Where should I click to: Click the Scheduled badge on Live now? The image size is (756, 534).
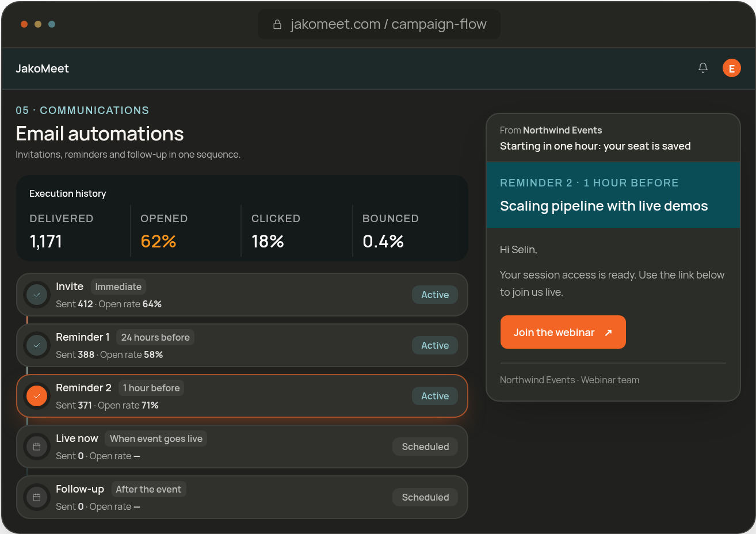(425, 447)
